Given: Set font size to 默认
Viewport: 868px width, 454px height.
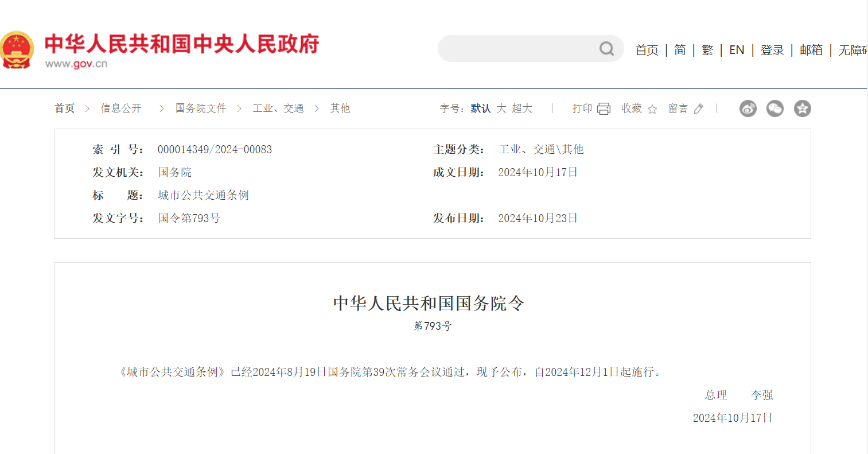Looking at the screenshot, I should point(481,108).
